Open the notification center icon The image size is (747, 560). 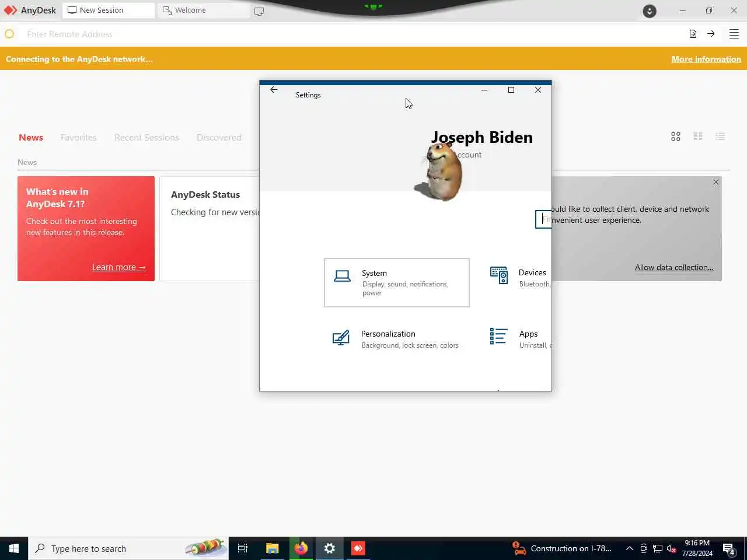click(x=729, y=548)
